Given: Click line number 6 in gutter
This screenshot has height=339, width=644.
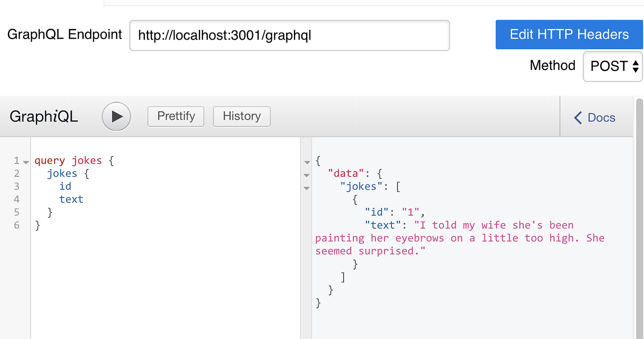Looking at the screenshot, I should click(17, 225).
